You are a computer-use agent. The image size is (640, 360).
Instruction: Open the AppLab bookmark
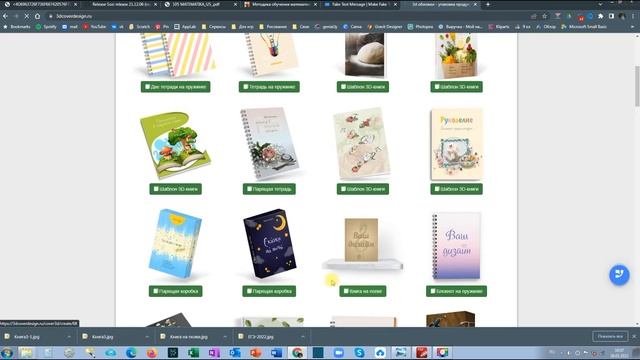pos(185,27)
